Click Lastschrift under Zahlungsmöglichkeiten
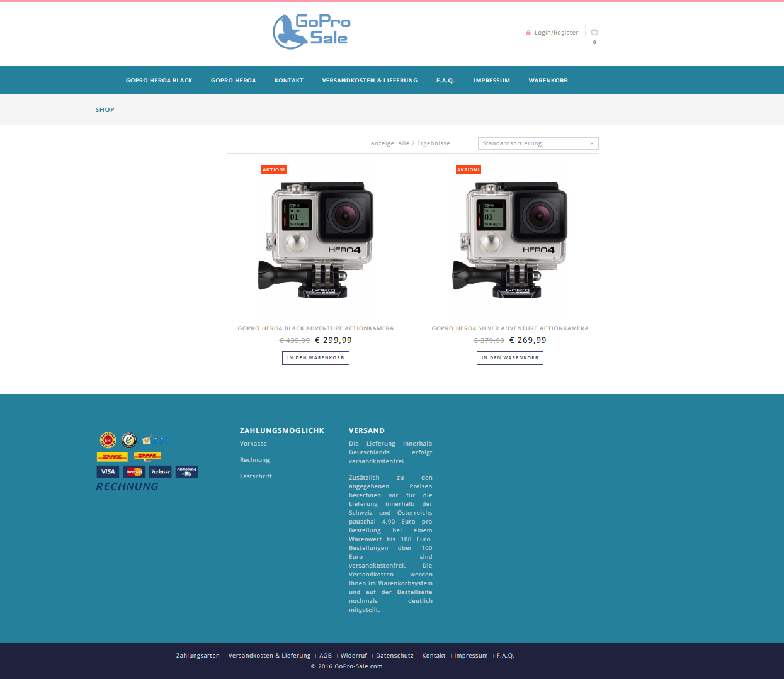Viewport: 784px width, 679px height. click(256, 476)
